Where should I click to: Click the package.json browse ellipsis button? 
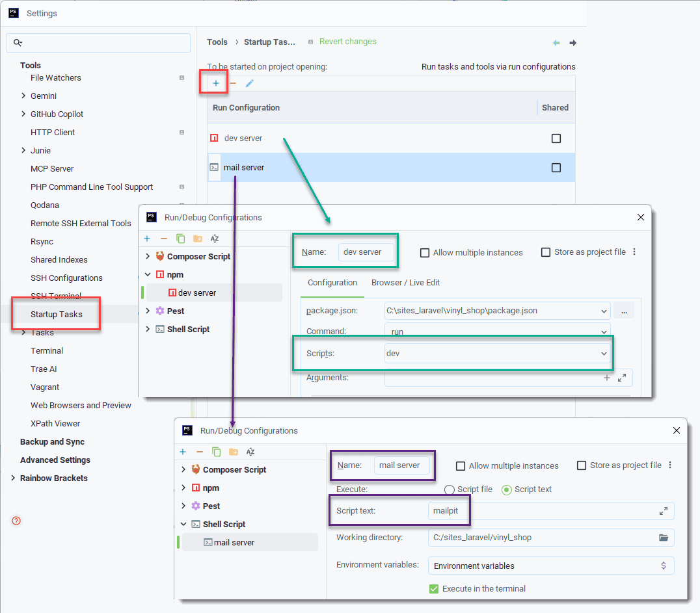[x=623, y=311]
